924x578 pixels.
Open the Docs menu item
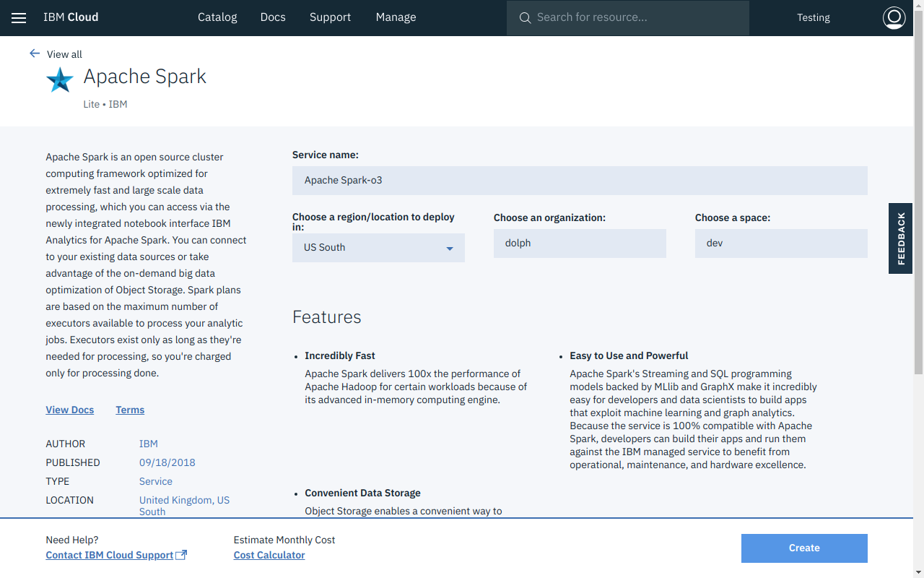(273, 17)
